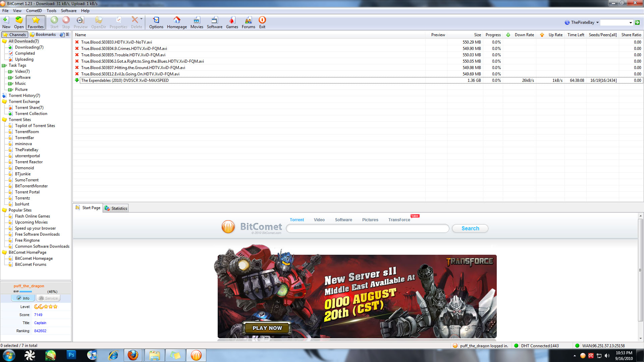Click the New torrent toolbar icon
Image resolution: width=644 pixels, height=362 pixels.
click(x=6, y=22)
